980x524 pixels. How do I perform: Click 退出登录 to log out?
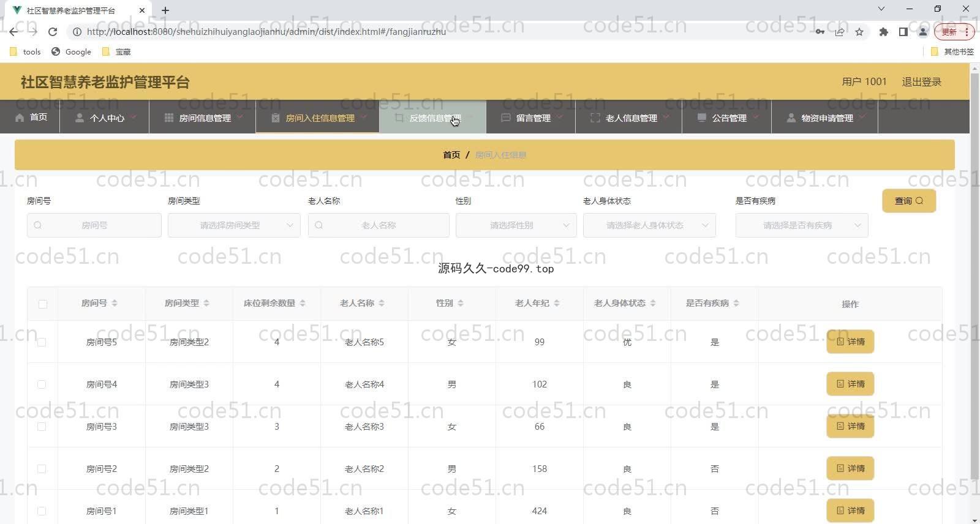(921, 82)
